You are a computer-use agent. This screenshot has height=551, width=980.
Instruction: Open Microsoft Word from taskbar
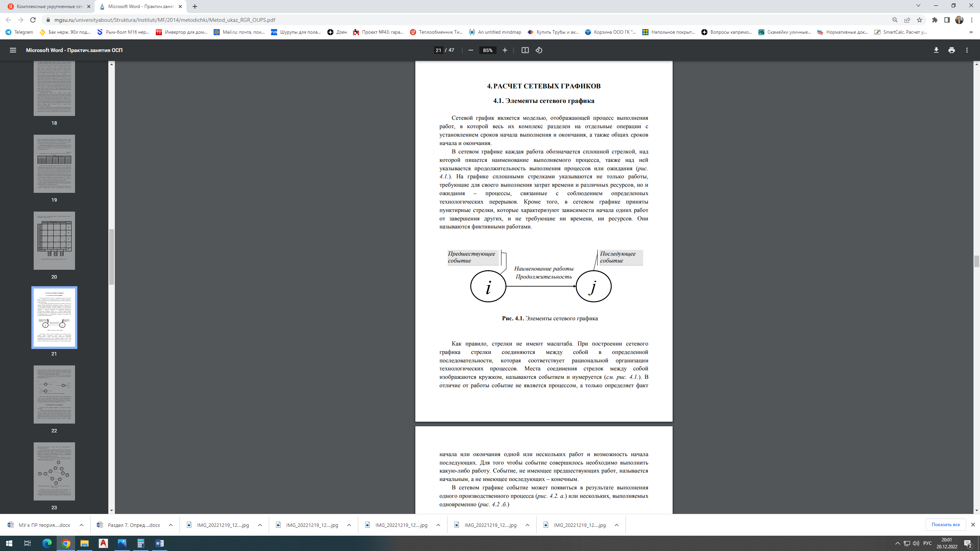click(160, 543)
